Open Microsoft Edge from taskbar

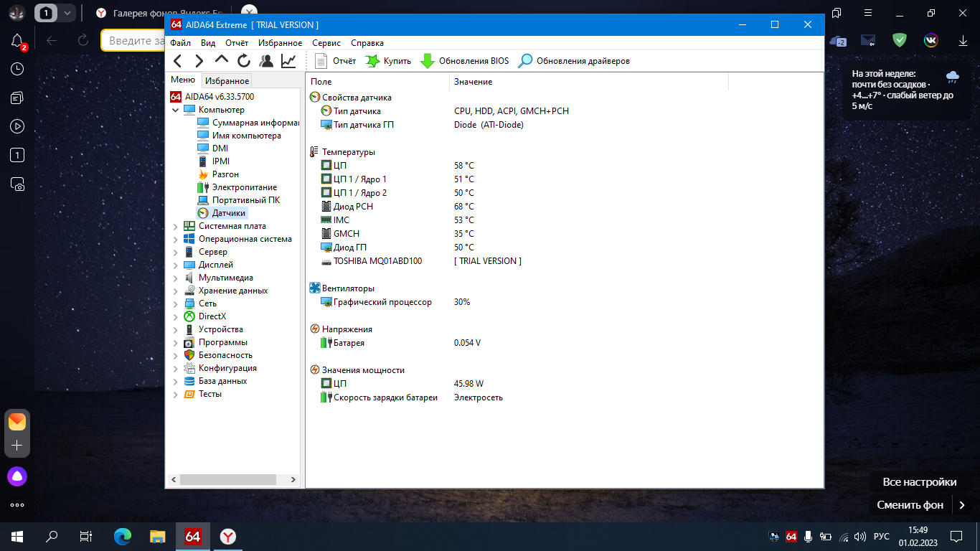tap(123, 536)
